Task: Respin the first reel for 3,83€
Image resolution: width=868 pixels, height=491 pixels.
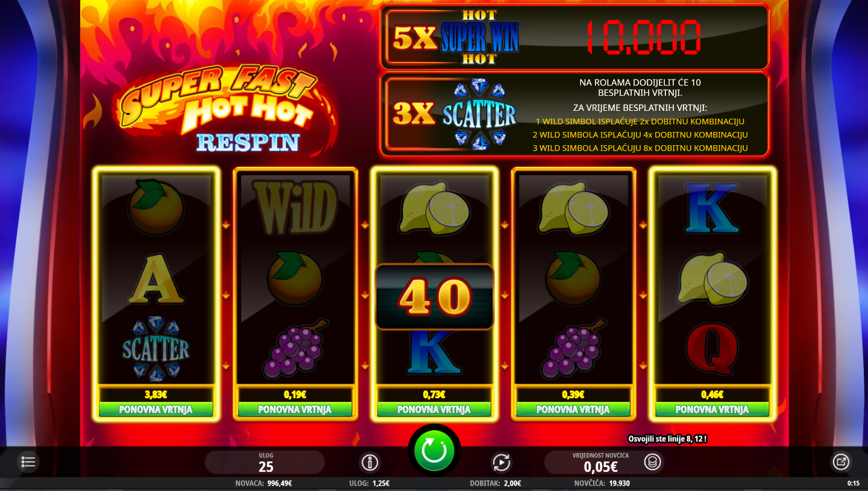Action: click(156, 410)
